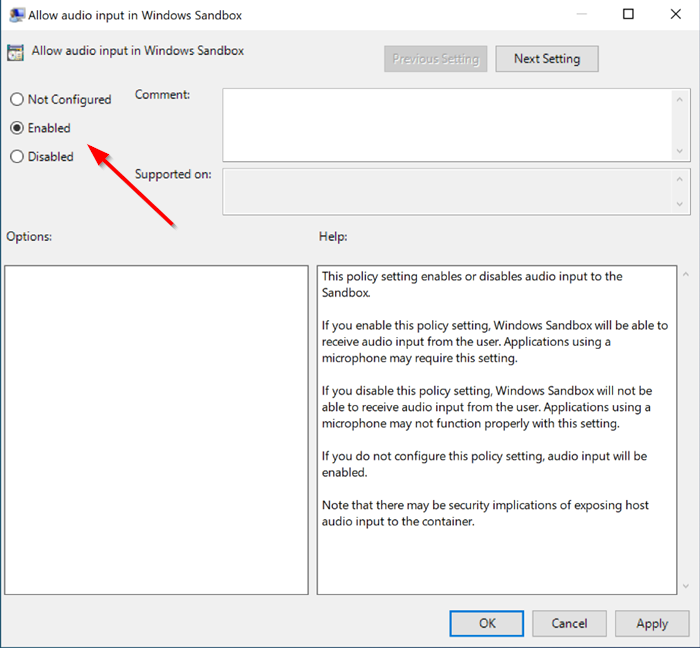
Task: Click the 'Supported on:' label
Action: tap(173, 174)
